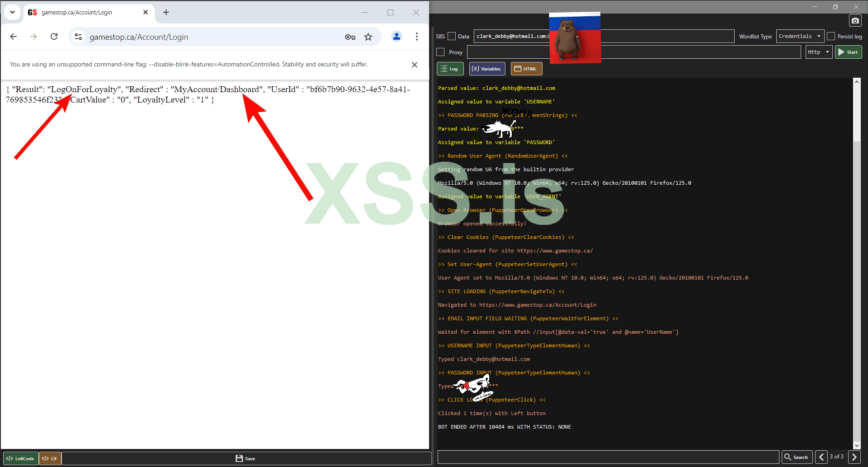
Task: Restore down the debugger app window
Action: 835,6
